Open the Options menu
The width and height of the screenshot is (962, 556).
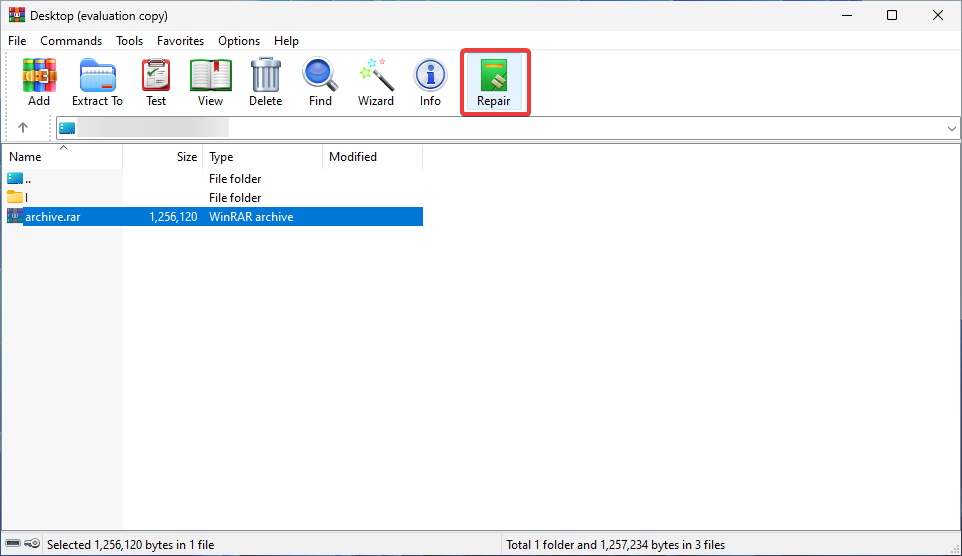pos(239,41)
